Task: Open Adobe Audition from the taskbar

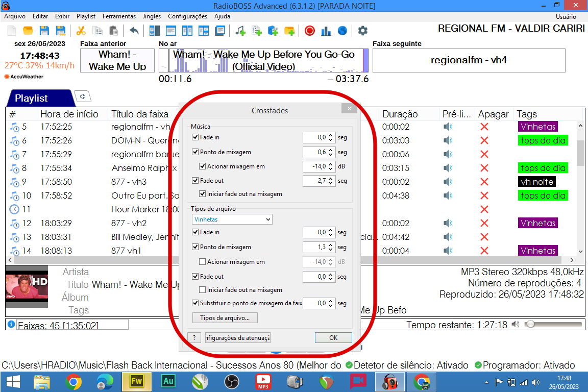Action: (x=168, y=382)
